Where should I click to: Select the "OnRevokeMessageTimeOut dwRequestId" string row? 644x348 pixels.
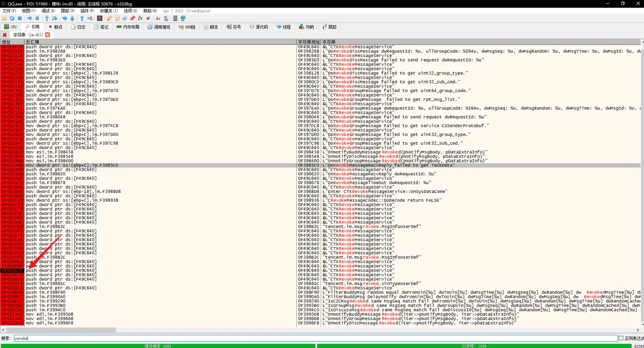click(x=320, y=183)
